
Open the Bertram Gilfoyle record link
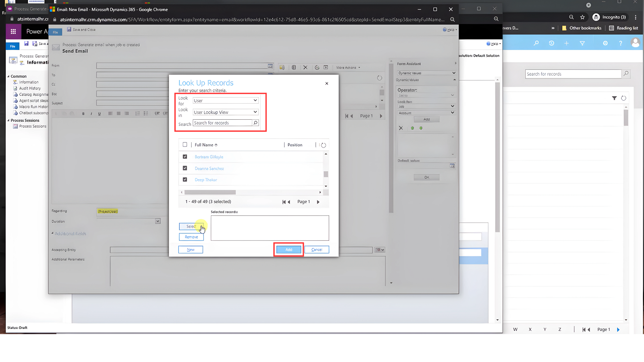pos(209,157)
